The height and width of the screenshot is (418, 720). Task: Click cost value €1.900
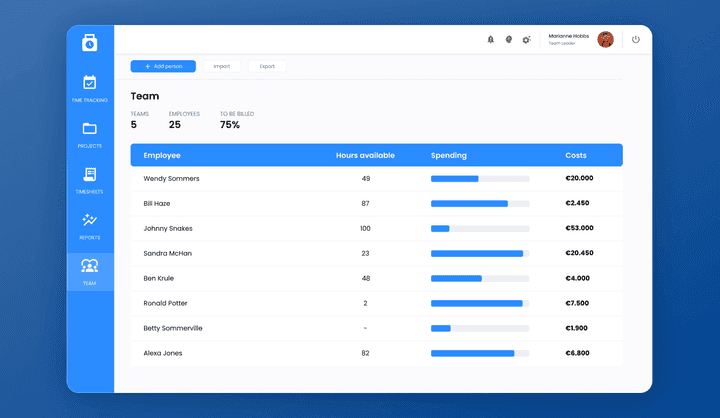coord(576,328)
